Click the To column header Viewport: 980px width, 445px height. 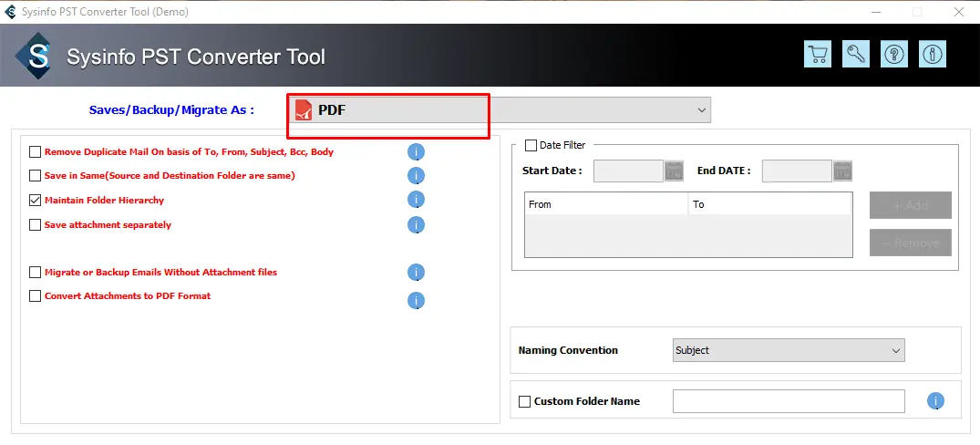click(x=770, y=204)
